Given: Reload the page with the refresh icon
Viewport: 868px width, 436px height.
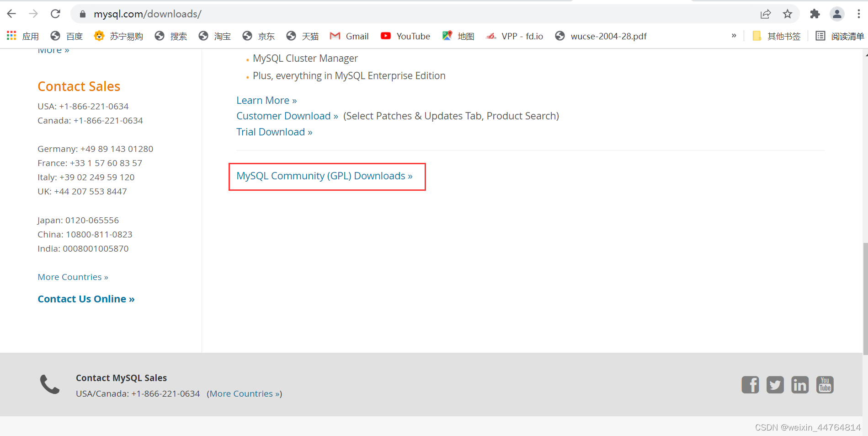Looking at the screenshot, I should [x=55, y=14].
